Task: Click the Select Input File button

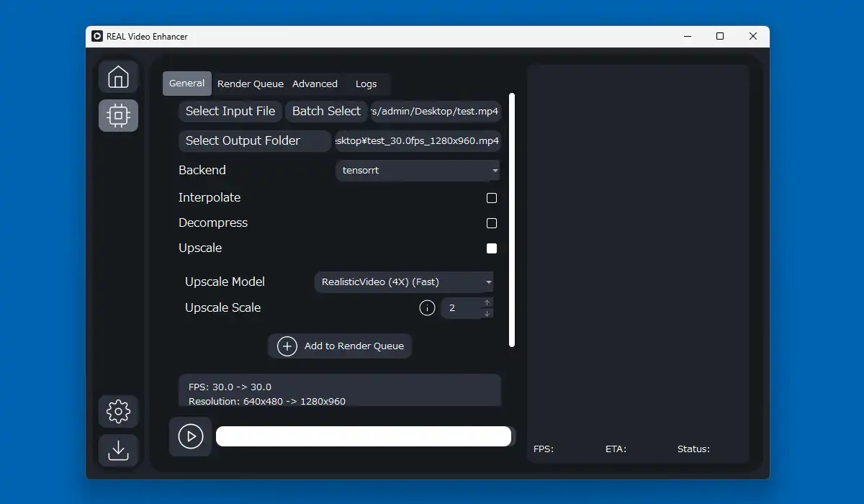Action: coord(230,111)
